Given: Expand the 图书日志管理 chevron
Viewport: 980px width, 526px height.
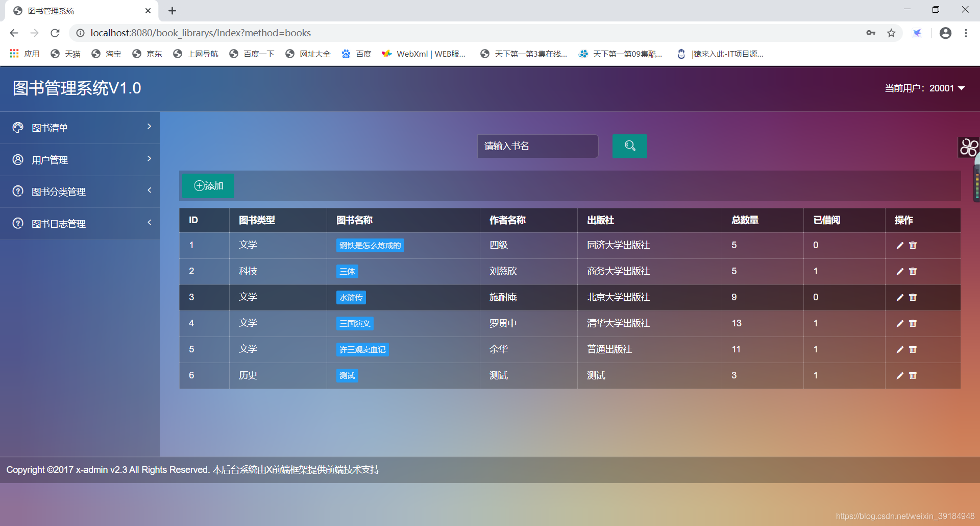Looking at the screenshot, I should (149, 223).
